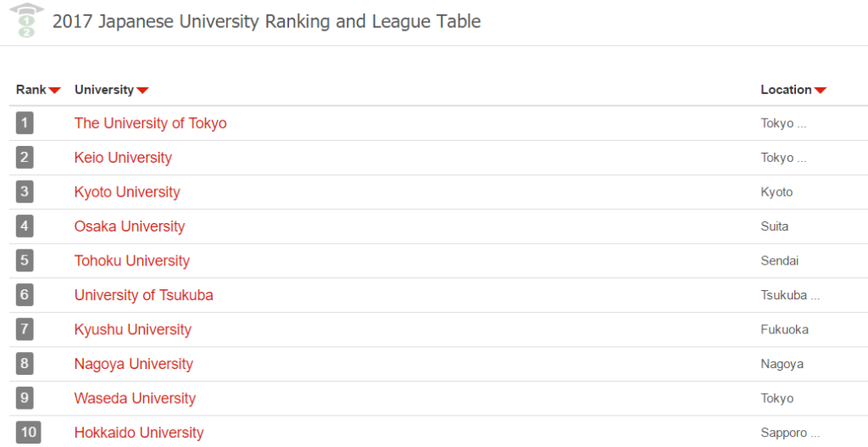Sort by Rank using the red arrow
This screenshot has width=868, height=447.
54,90
